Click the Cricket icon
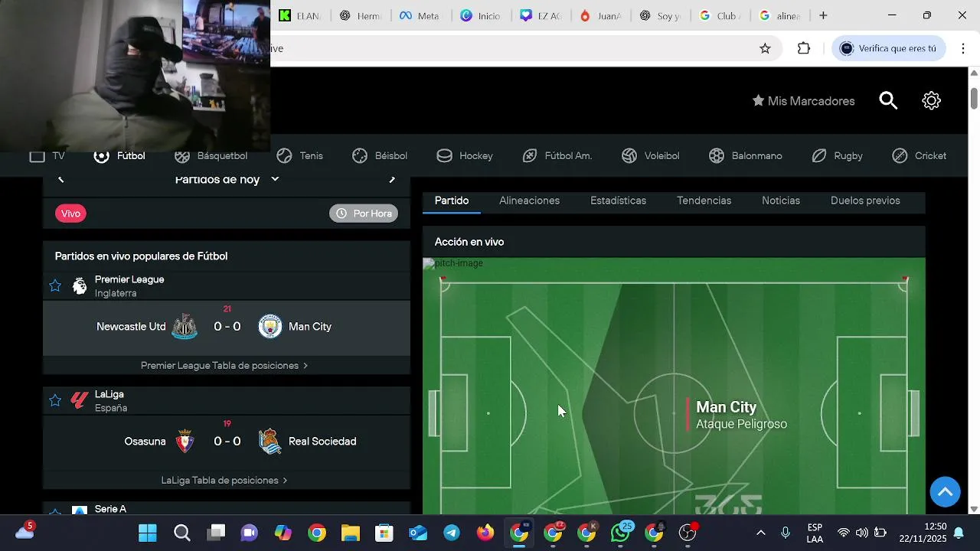This screenshot has width=980, height=551. 900,156
